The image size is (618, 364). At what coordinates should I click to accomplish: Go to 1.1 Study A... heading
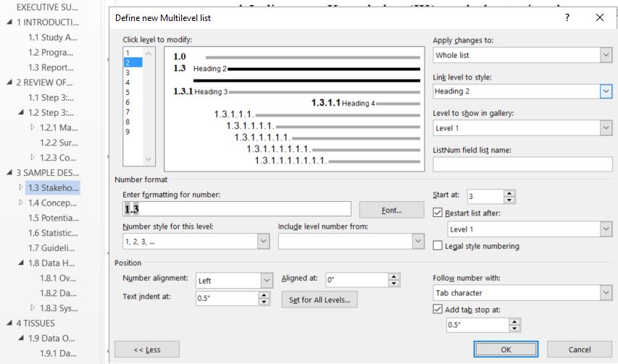point(53,38)
